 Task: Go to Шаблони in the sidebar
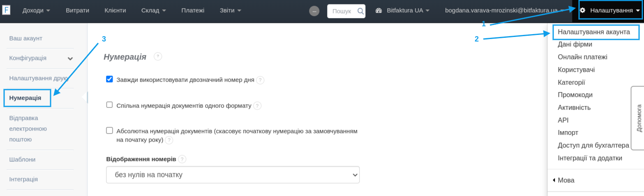[x=22, y=159]
